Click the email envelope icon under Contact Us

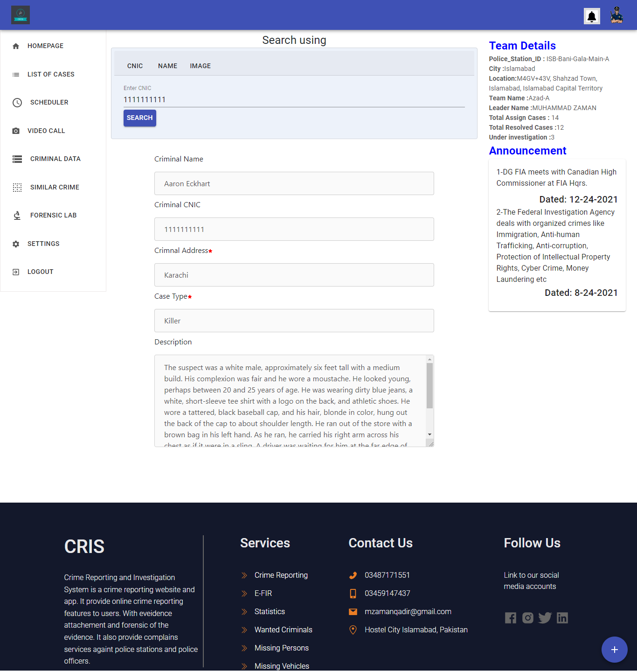click(353, 611)
